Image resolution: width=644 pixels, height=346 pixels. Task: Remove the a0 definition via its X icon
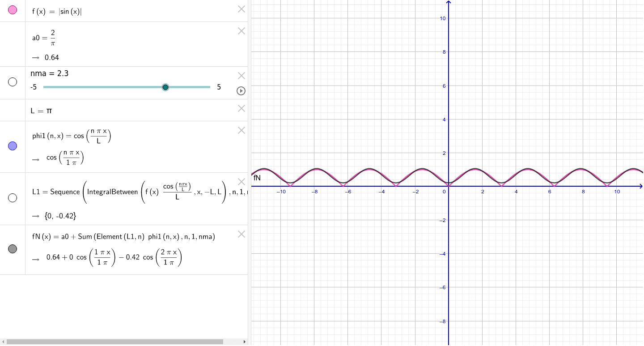point(241,31)
